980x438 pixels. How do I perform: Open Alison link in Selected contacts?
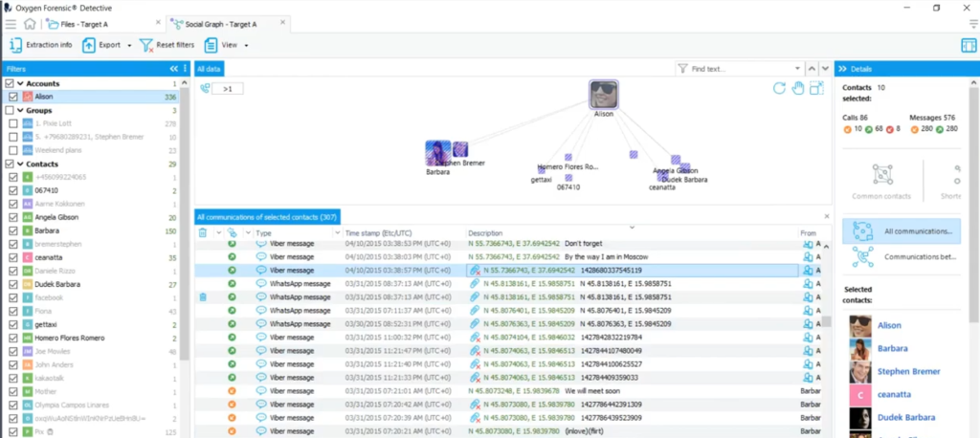click(x=889, y=325)
